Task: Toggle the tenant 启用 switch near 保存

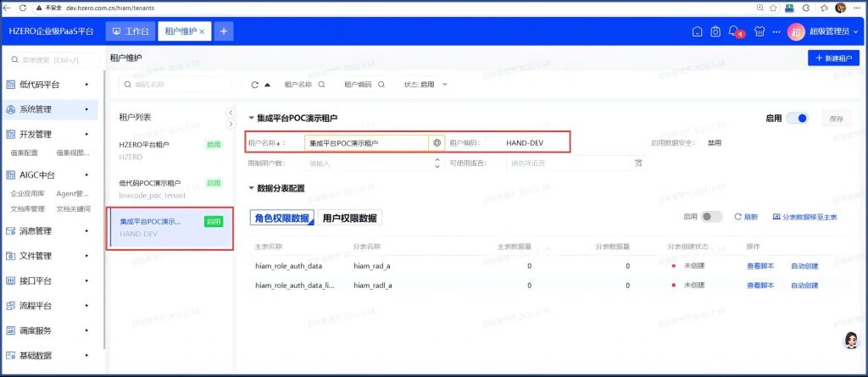Action: coord(797,119)
